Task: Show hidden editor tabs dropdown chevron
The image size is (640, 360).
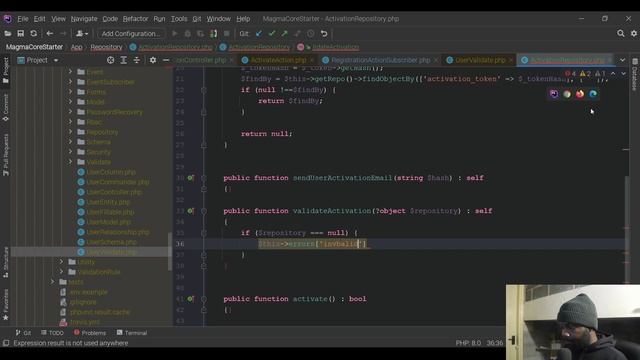Action: 622,60
